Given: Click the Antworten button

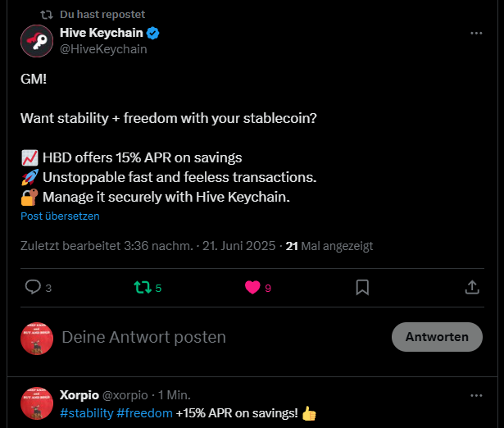Looking at the screenshot, I should tap(437, 337).
